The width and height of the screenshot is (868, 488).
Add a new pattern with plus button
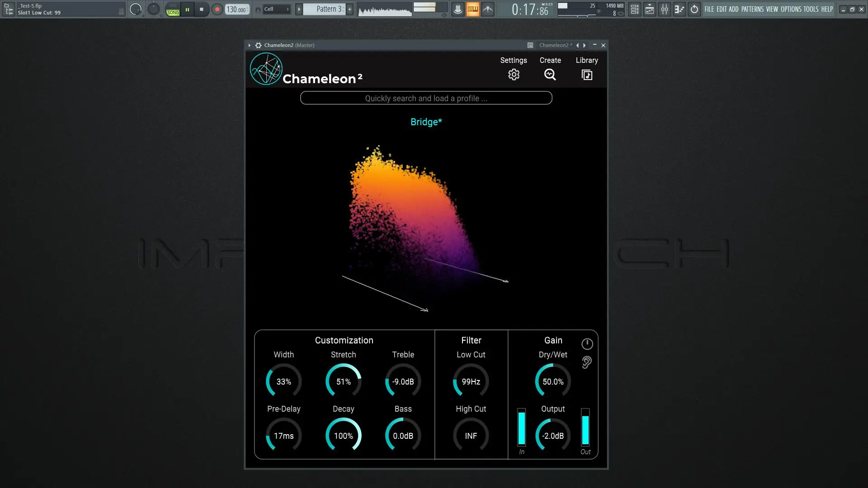pyautogui.click(x=349, y=9)
